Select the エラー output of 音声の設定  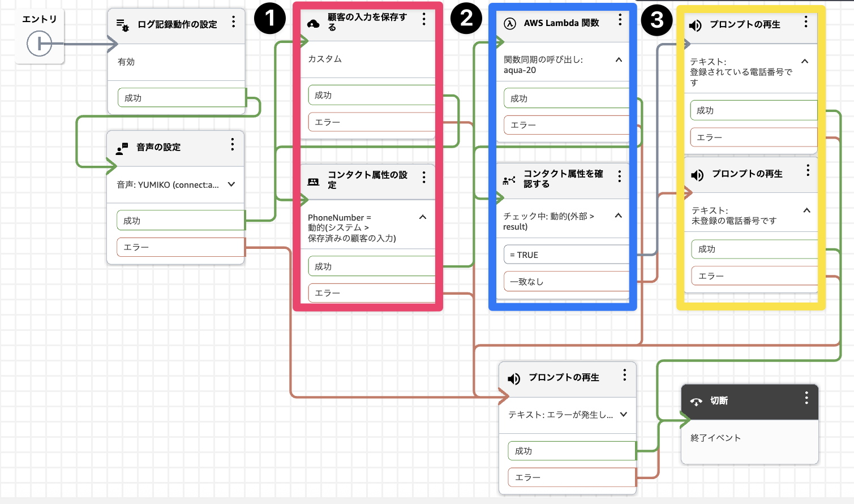pos(181,247)
